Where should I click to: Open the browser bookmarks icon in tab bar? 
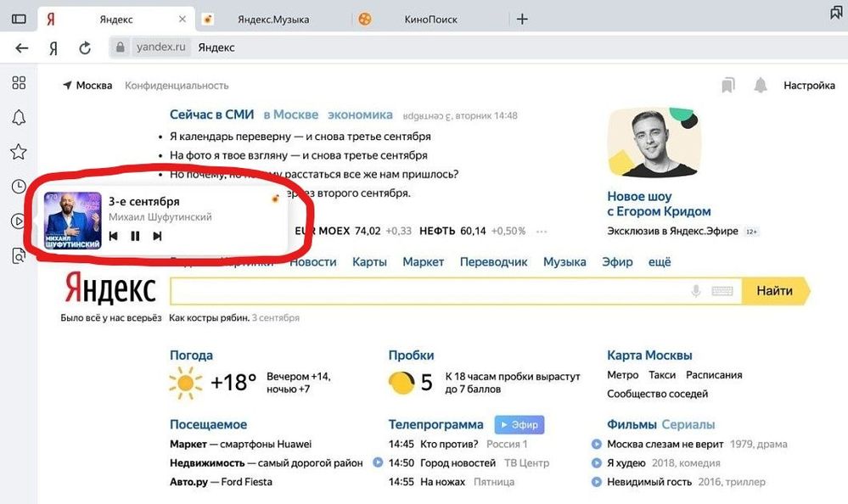click(x=837, y=13)
